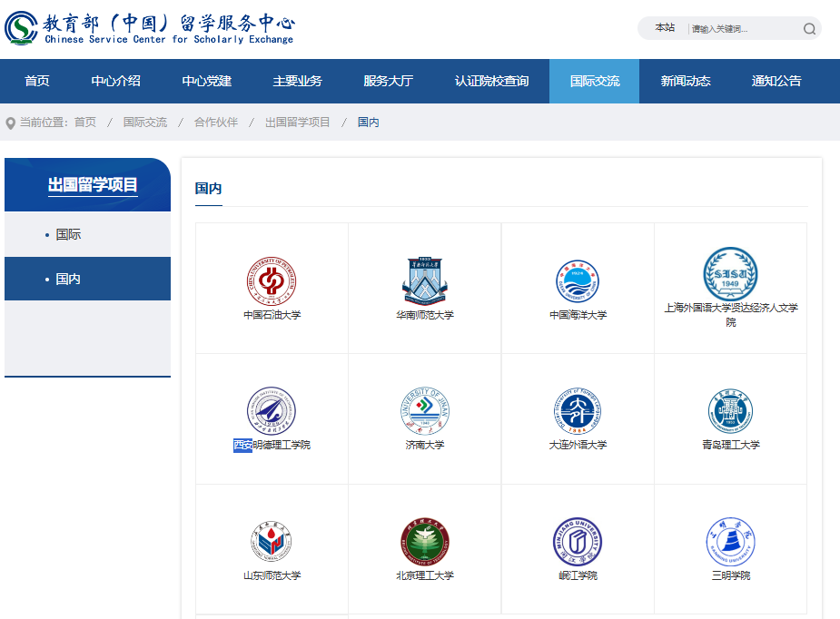This screenshot has width=840, height=619.
Task: Click the CSCSE site logo
Action: tap(150, 28)
